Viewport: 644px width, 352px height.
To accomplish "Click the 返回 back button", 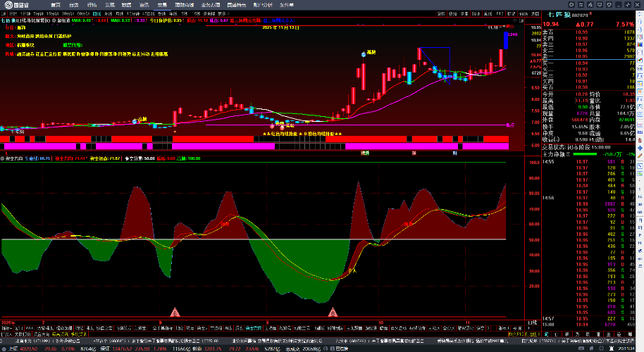I will click(535, 13).
